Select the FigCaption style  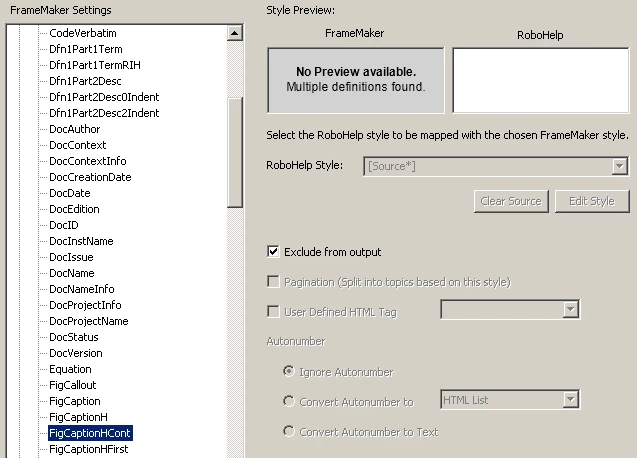coord(75,401)
